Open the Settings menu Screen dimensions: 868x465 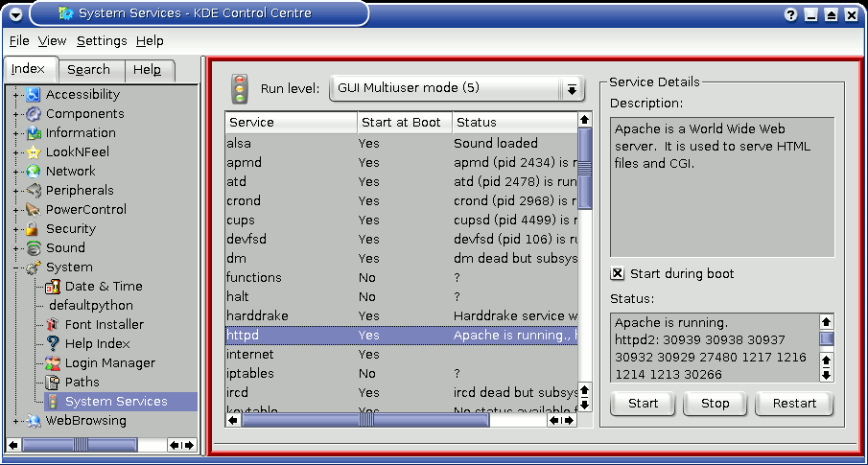[x=102, y=41]
